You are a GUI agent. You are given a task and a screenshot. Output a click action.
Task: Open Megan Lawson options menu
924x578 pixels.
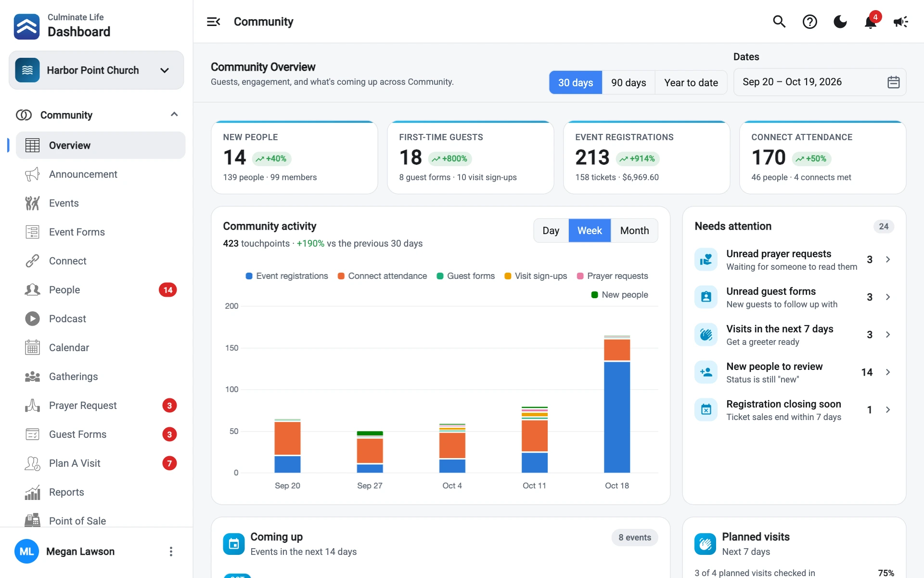point(171,552)
